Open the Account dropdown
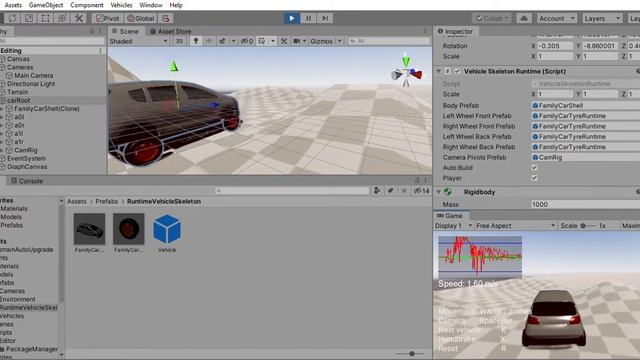 point(556,18)
